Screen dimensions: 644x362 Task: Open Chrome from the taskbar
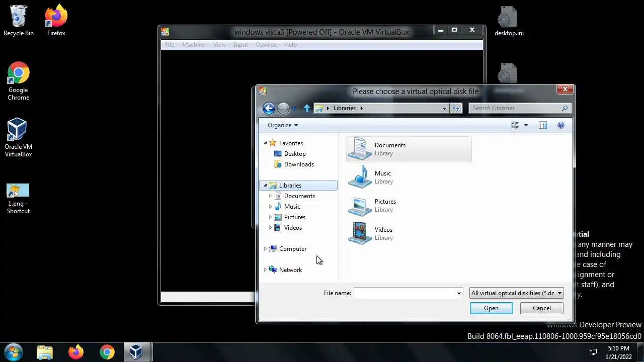point(107,352)
